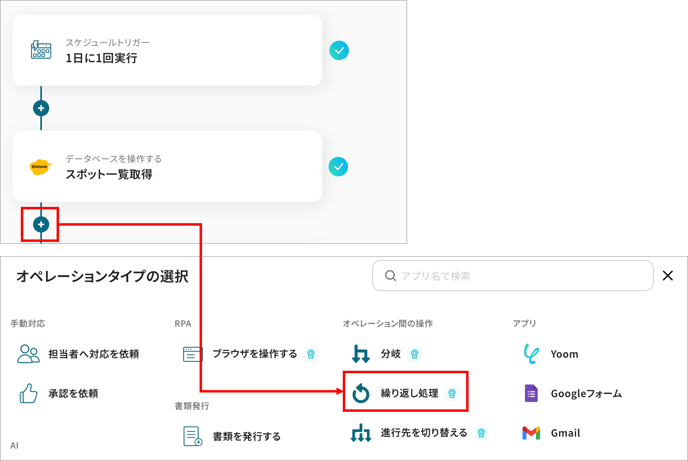Click the 手動対応 category heading

tap(28, 323)
